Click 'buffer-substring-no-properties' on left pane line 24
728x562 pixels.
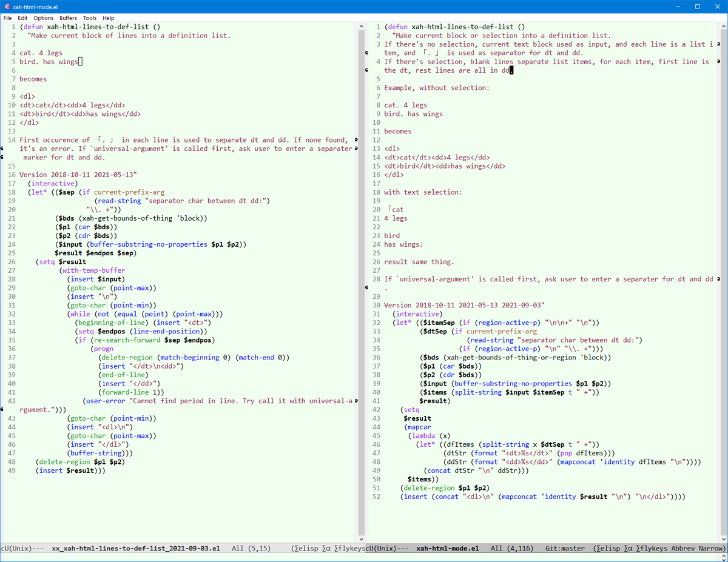(149, 244)
